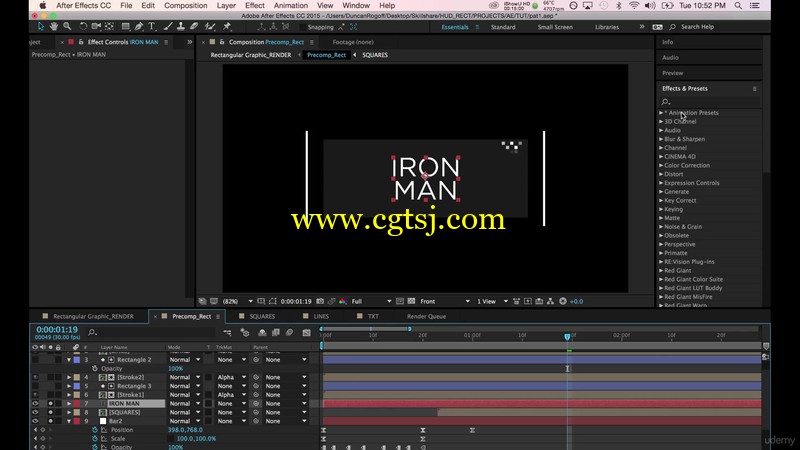The width and height of the screenshot is (800, 450).
Task: Hide the IRON MAN layer eye
Action: [x=35, y=404]
